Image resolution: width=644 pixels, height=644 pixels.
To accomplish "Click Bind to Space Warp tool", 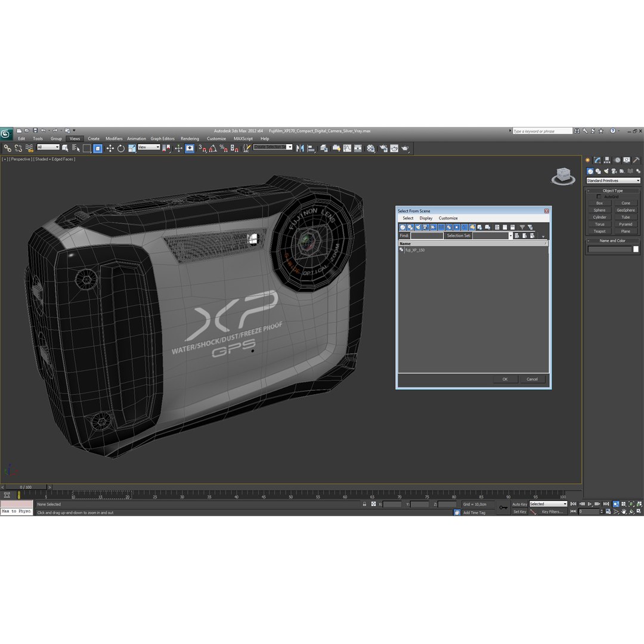I will pos(29,148).
